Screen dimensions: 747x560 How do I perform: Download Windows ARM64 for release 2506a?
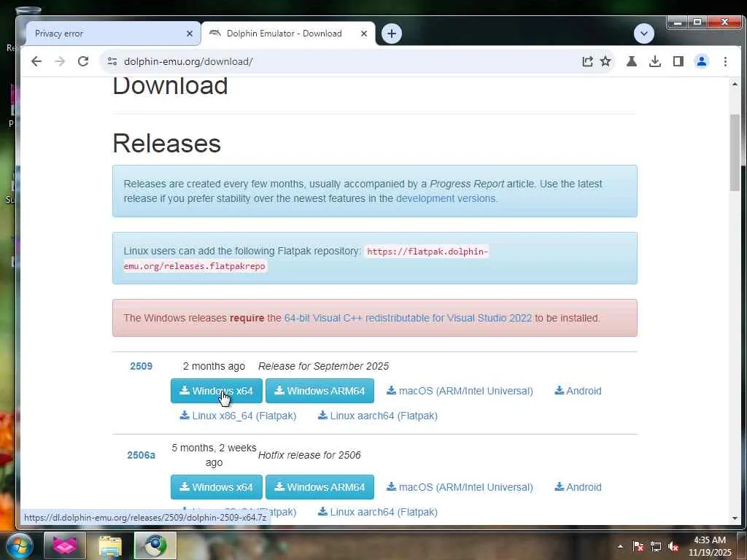tap(320, 487)
